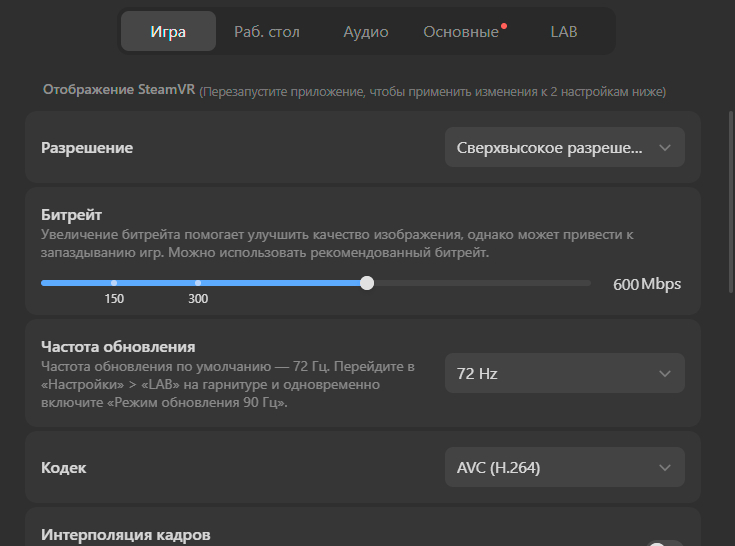Go to the Основные tab
Screen dimensions: 735x546
(x=461, y=31)
